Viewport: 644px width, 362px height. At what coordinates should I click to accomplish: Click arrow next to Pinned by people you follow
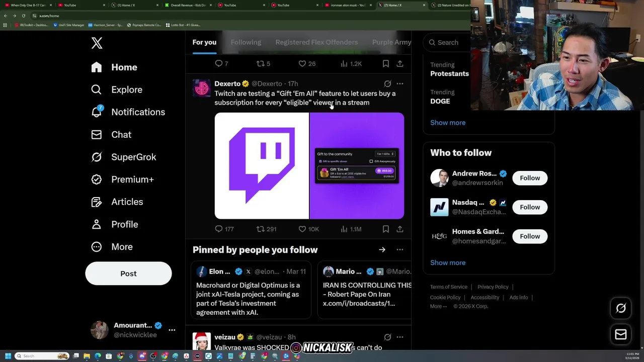click(x=382, y=250)
